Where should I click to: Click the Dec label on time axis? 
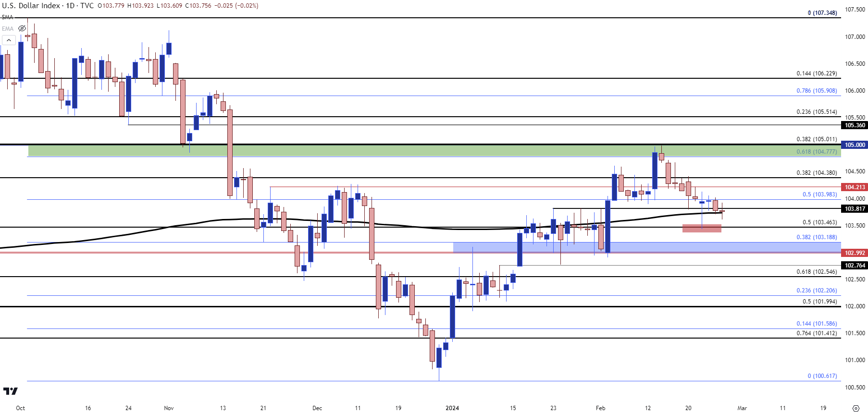(x=317, y=408)
